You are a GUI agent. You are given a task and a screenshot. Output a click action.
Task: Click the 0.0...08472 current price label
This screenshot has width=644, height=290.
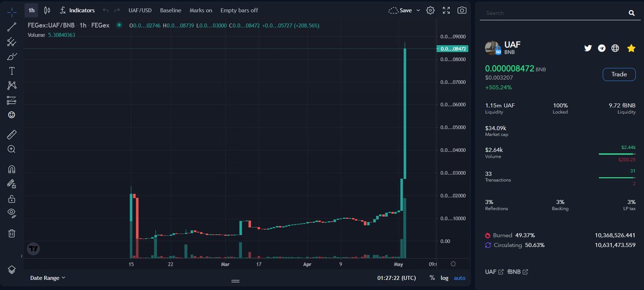coord(453,49)
